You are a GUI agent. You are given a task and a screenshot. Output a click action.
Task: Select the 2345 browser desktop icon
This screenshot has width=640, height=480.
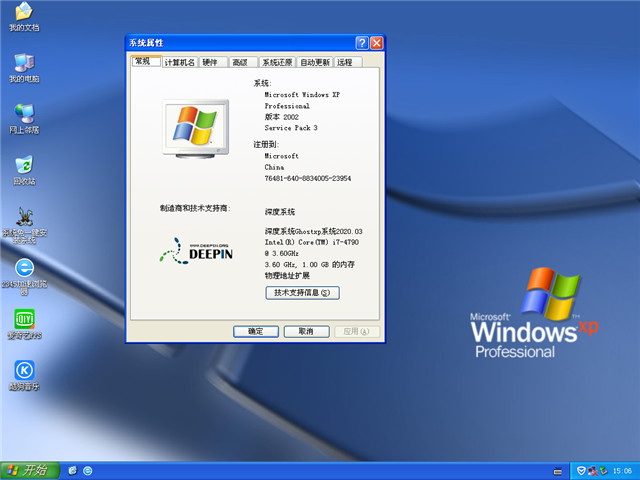(x=24, y=276)
